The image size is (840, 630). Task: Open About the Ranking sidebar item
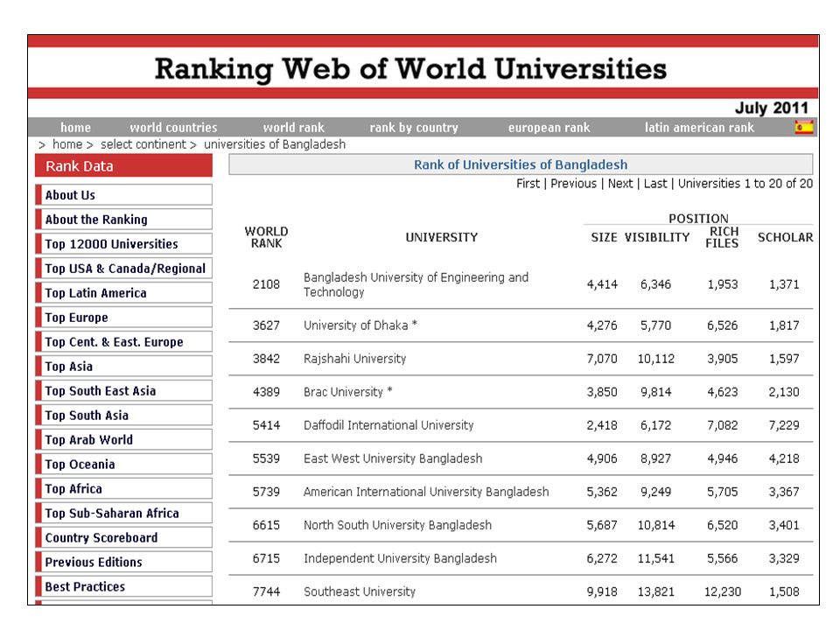pyautogui.click(x=123, y=219)
